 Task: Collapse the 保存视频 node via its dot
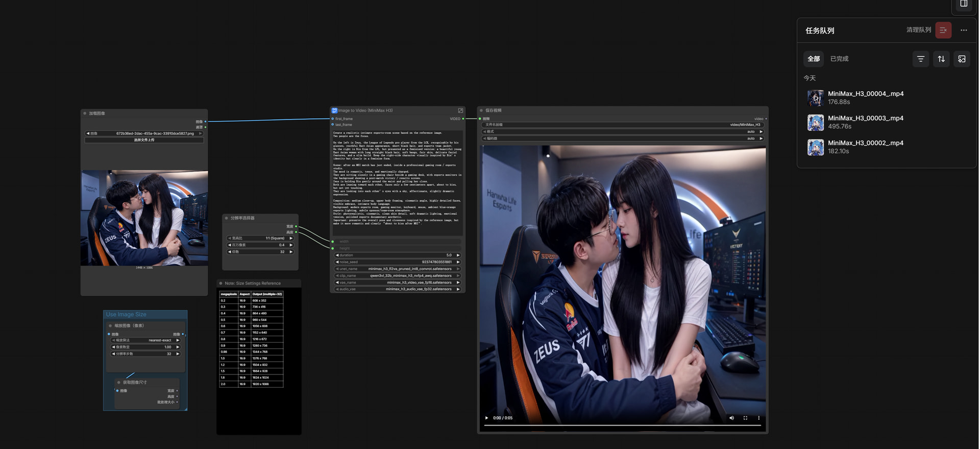481,110
